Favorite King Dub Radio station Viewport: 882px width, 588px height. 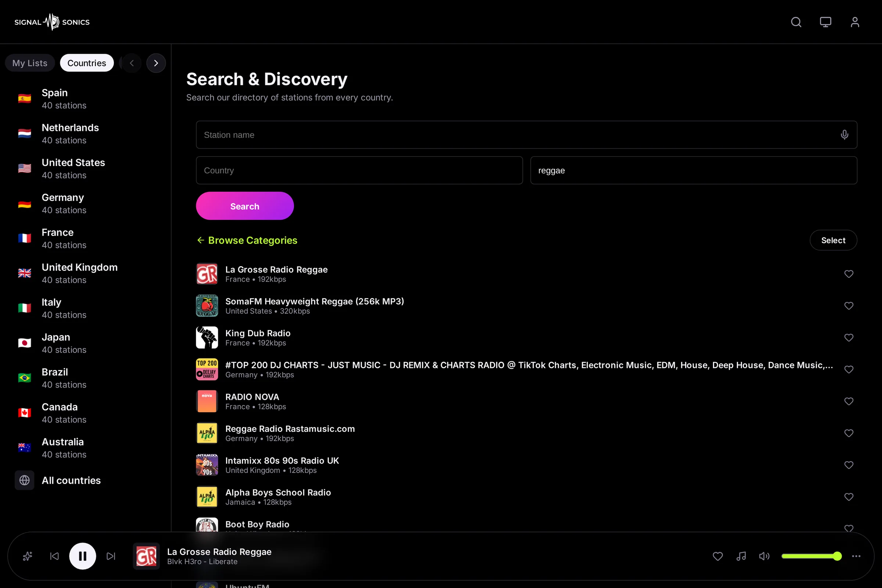click(x=849, y=337)
